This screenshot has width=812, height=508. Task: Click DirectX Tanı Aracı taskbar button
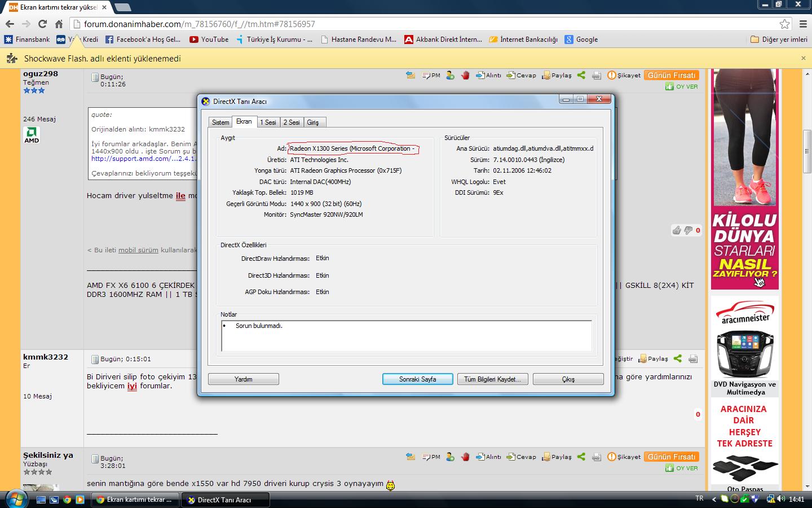tap(225, 500)
